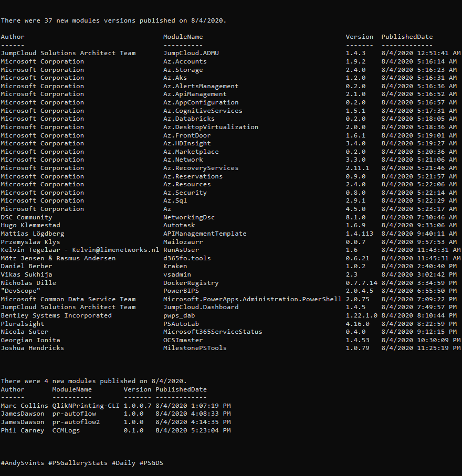The width and height of the screenshot is (462, 476).
Task: Select Az.FrontDoor module name
Action: [x=187, y=135]
